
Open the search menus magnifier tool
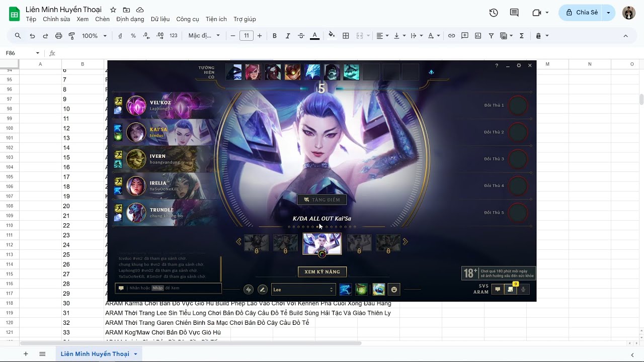point(18,36)
